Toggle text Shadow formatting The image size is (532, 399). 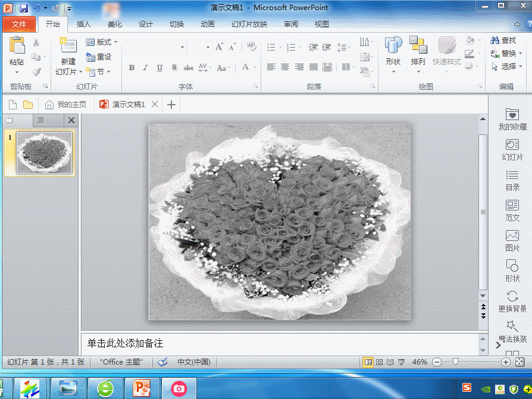[174, 68]
